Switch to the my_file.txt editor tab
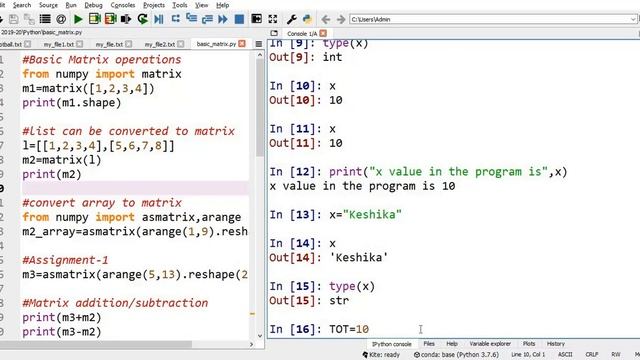The width and height of the screenshot is (640, 360). click(x=109, y=44)
